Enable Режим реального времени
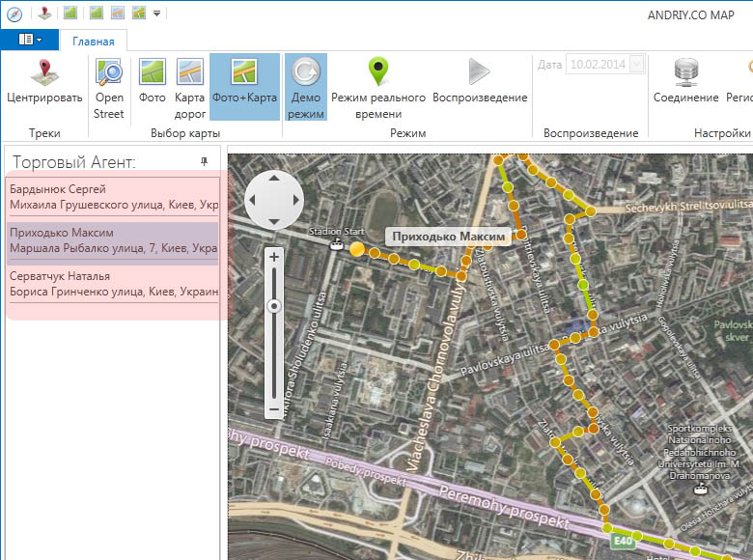This screenshot has width=753, height=560. click(x=378, y=88)
